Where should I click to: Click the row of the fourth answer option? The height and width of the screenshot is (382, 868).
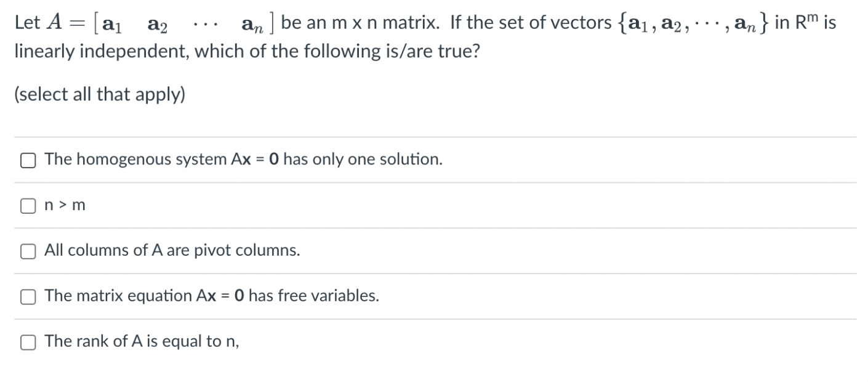(431, 296)
